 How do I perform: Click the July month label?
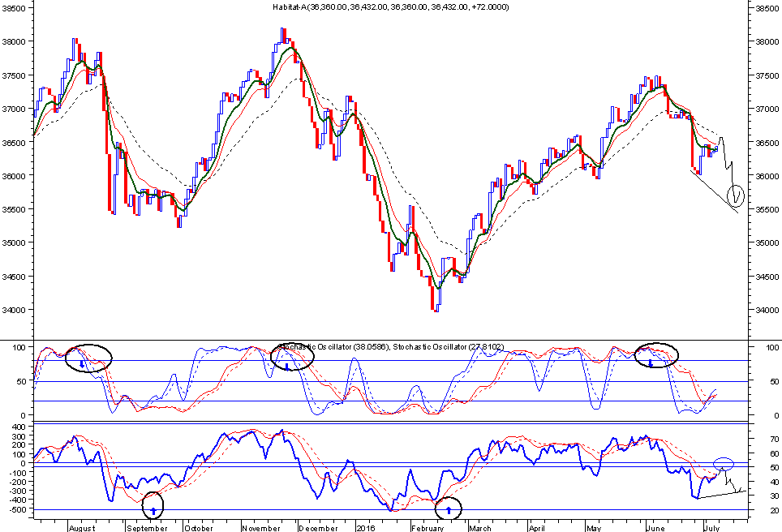[712, 528]
